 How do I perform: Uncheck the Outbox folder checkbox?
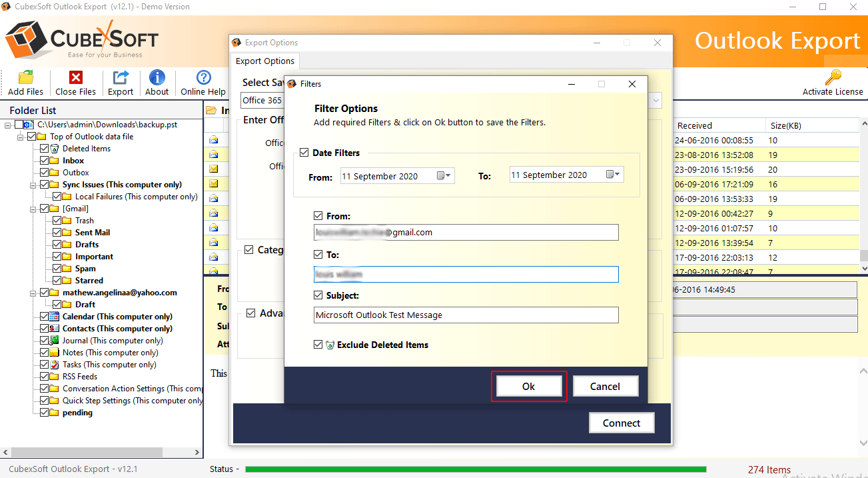tap(45, 173)
